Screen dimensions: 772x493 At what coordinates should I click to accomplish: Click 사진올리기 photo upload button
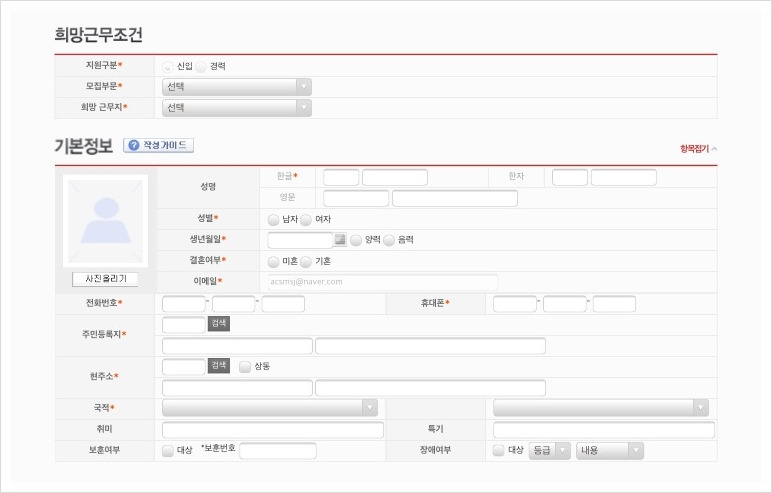[105, 279]
